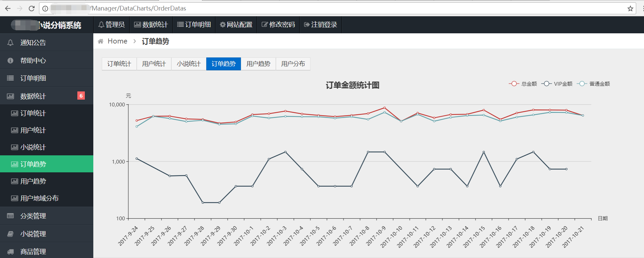Select the highlighted 订单趋势 sidebar item
The image size is (644, 258).
[x=46, y=164]
